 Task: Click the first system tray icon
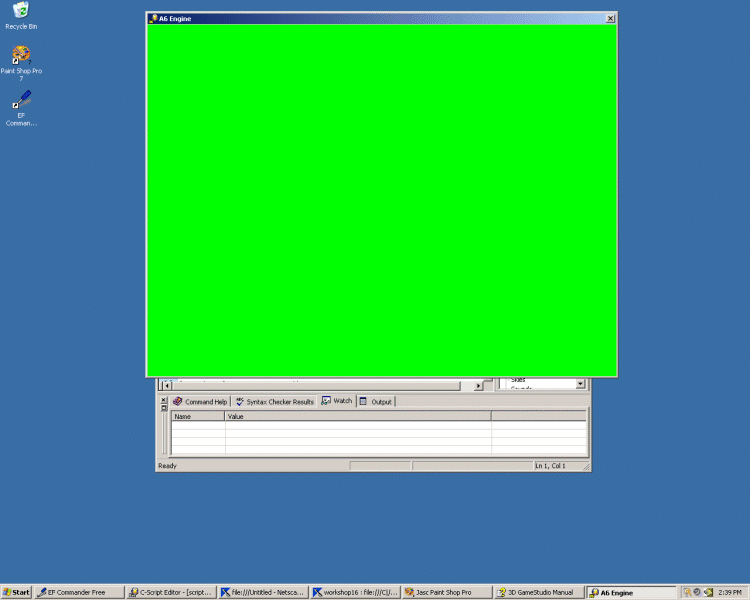(x=687, y=592)
